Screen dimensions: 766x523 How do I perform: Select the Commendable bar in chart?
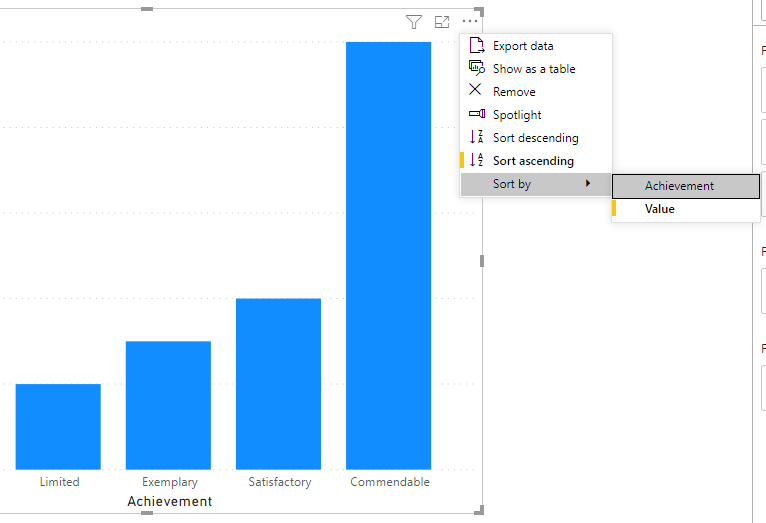[388, 255]
